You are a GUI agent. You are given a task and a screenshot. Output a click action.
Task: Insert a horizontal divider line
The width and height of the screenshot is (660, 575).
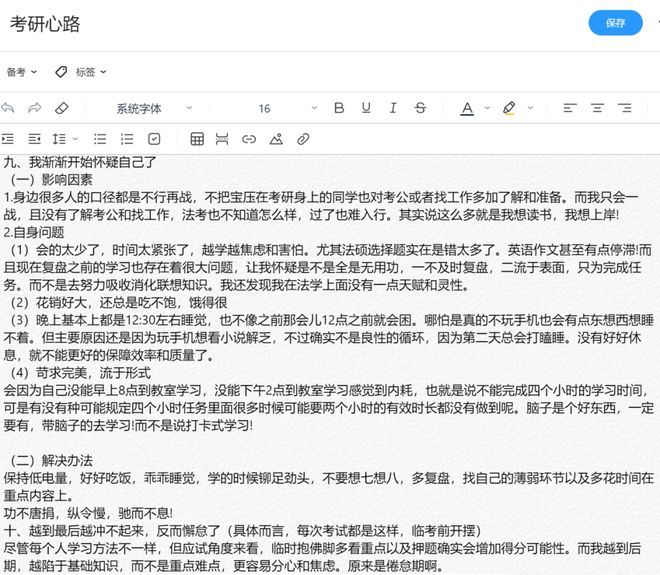(x=222, y=138)
